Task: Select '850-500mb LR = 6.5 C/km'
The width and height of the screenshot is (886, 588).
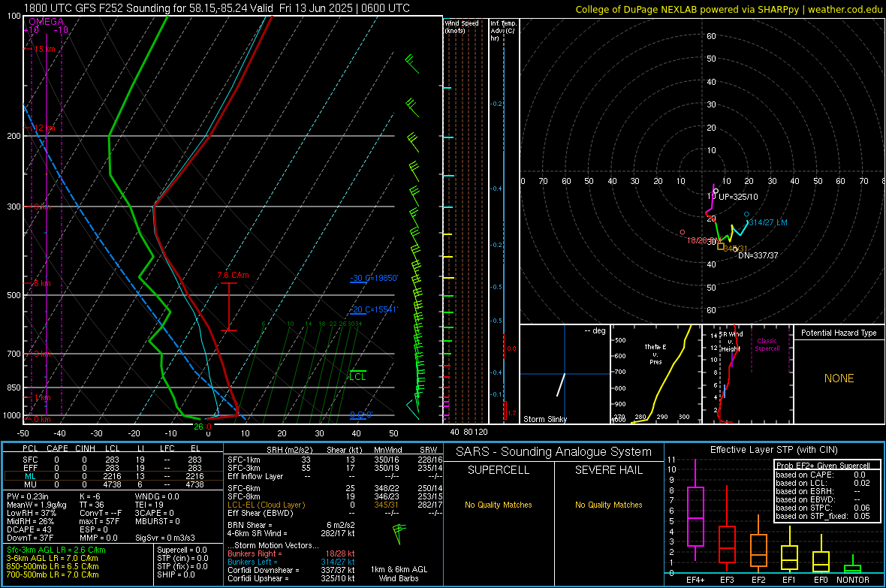Action: pyautogui.click(x=53, y=566)
